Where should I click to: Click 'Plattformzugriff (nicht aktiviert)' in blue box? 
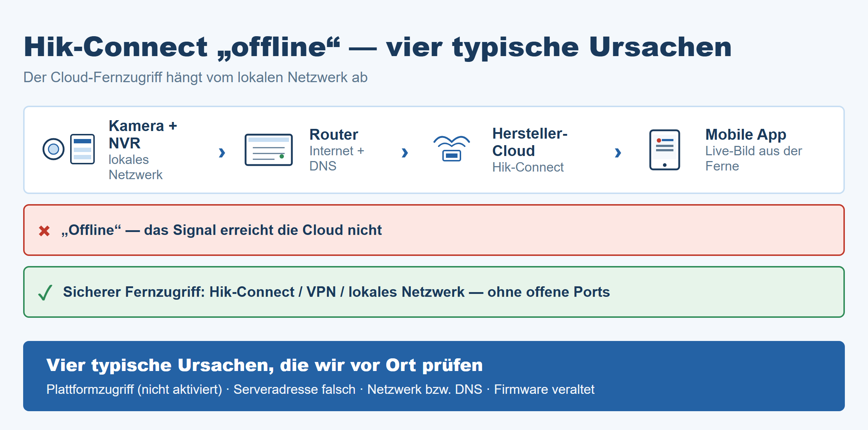click(x=134, y=389)
